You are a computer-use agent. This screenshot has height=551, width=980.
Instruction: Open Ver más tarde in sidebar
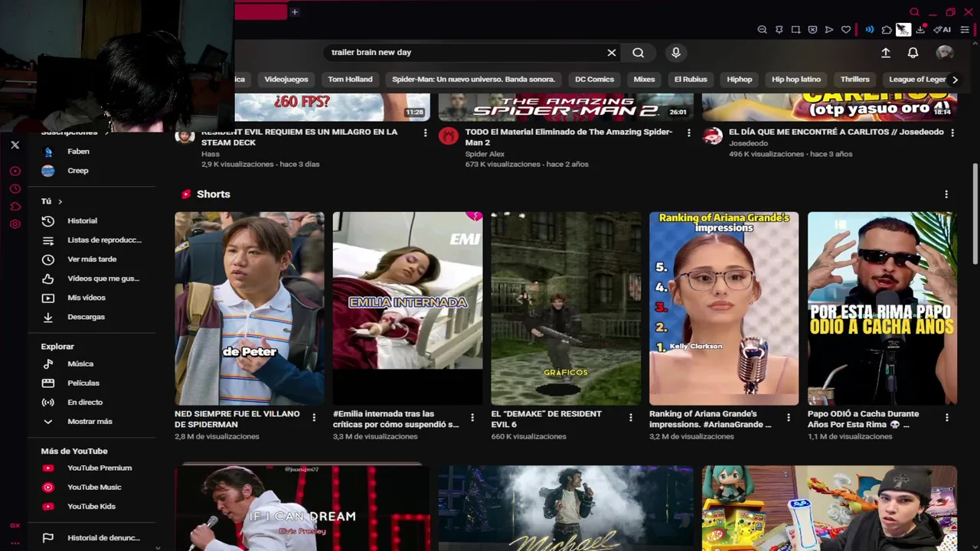[x=92, y=259]
